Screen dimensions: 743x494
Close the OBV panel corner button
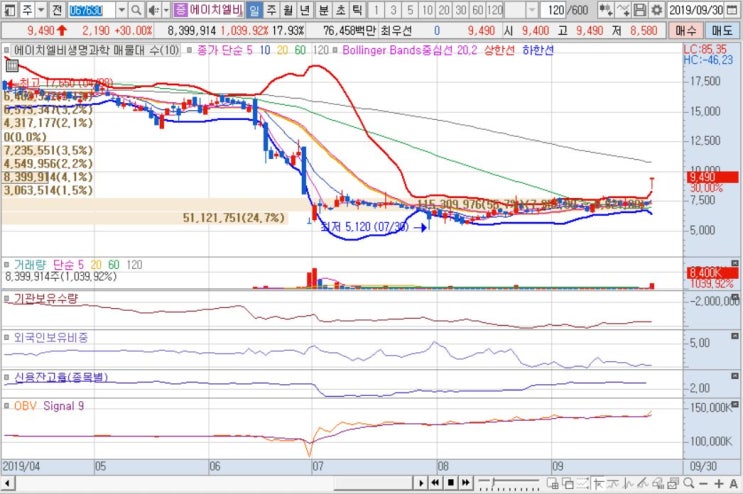734,404
